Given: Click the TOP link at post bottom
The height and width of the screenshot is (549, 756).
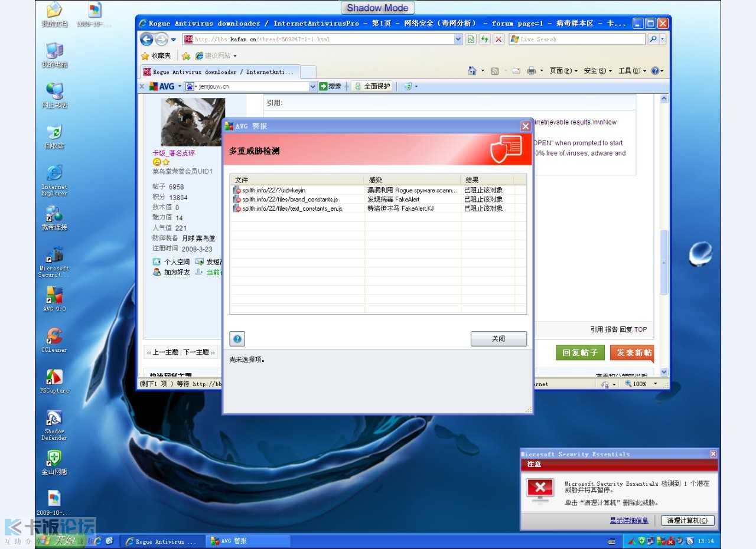Looking at the screenshot, I should (x=641, y=329).
